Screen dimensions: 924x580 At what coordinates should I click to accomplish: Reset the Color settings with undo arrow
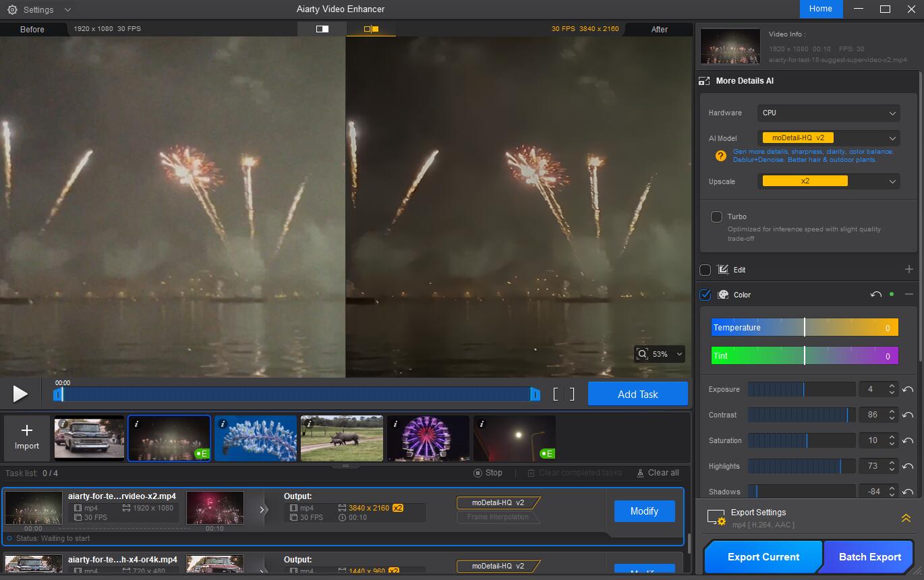(x=875, y=295)
